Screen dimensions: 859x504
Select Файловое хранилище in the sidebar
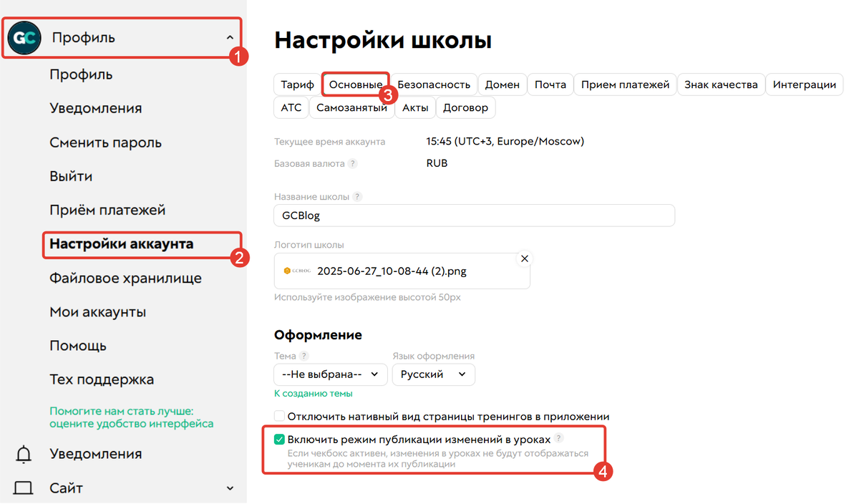pos(125,278)
